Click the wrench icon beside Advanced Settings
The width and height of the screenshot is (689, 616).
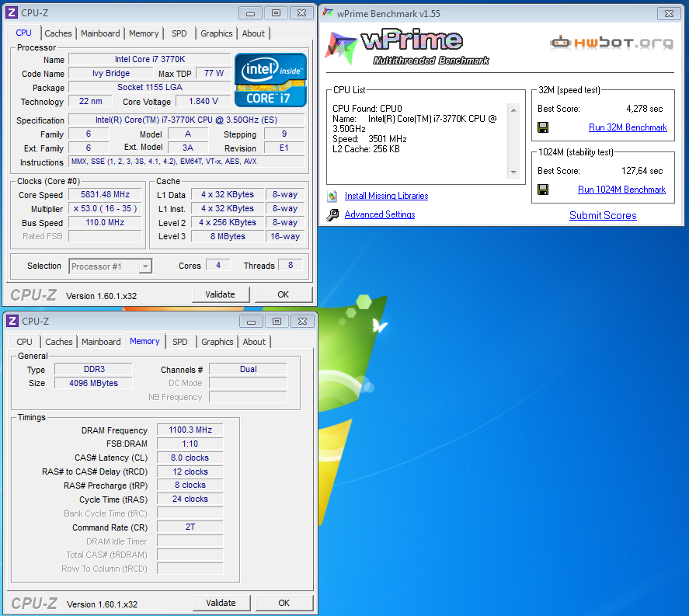coord(332,214)
